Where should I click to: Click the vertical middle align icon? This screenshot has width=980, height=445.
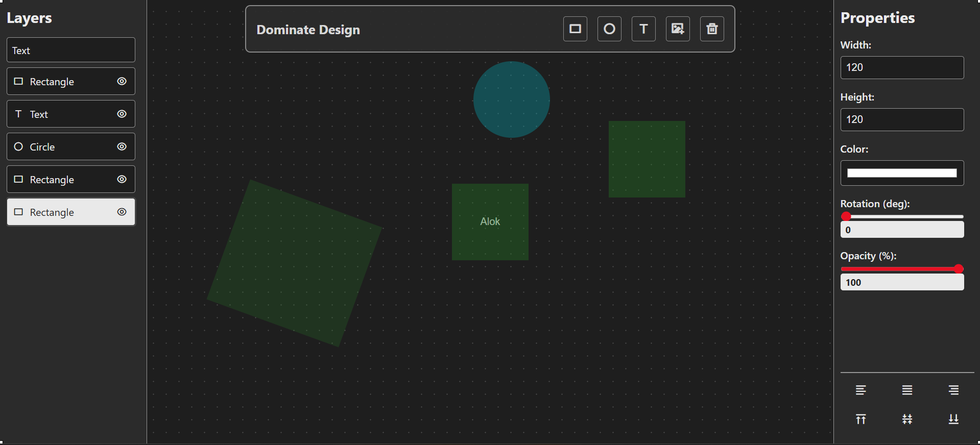[907, 419]
